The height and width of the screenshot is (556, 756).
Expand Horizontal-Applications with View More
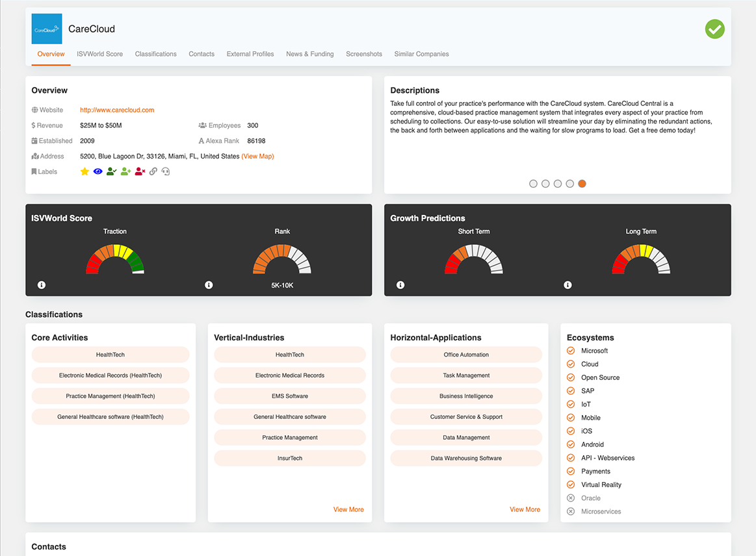(525, 509)
